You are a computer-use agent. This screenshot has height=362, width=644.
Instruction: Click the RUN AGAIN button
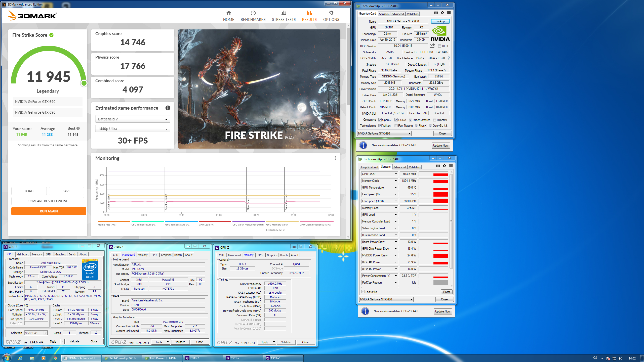click(49, 211)
